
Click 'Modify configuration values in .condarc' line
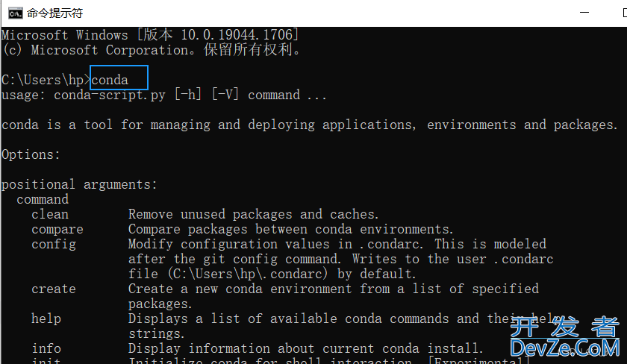(337, 244)
